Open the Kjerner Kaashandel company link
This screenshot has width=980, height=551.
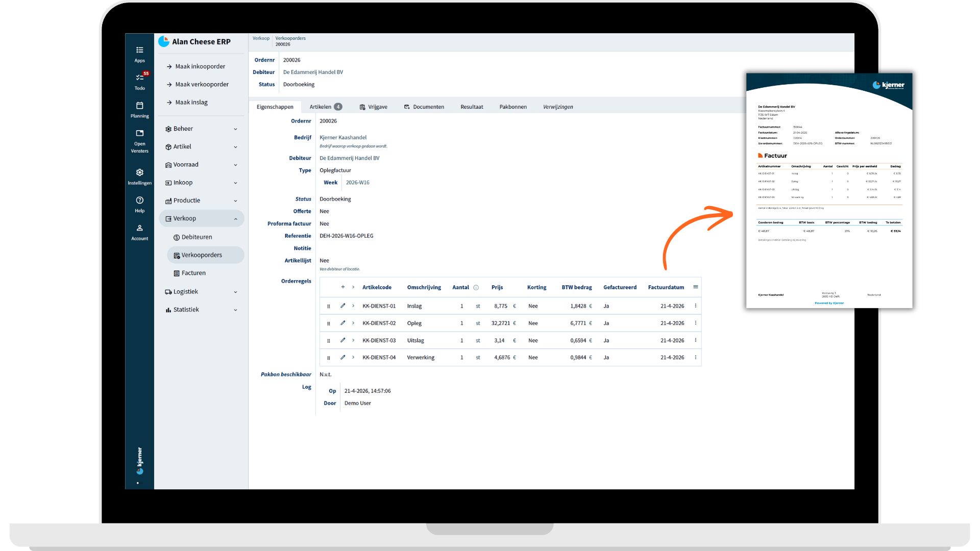pyautogui.click(x=343, y=138)
